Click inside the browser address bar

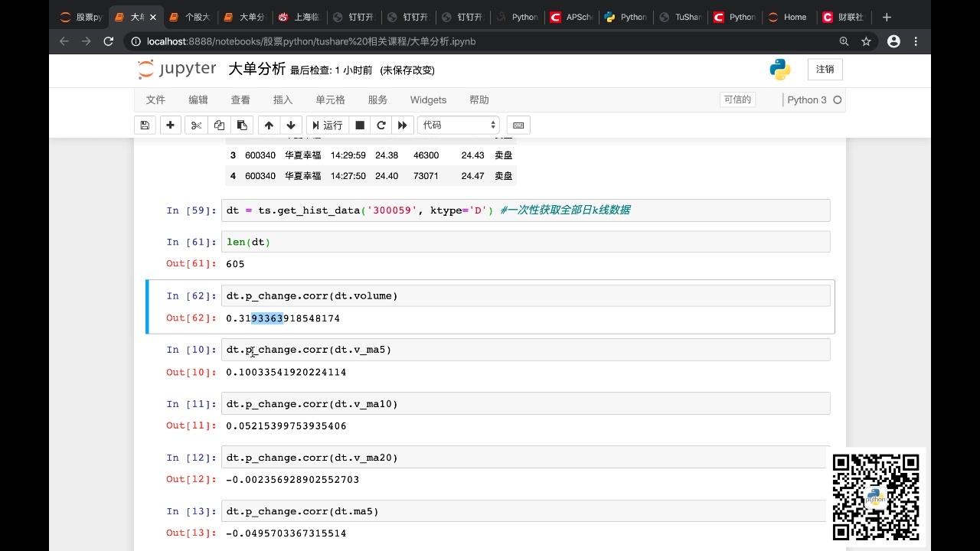coord(459,42)
